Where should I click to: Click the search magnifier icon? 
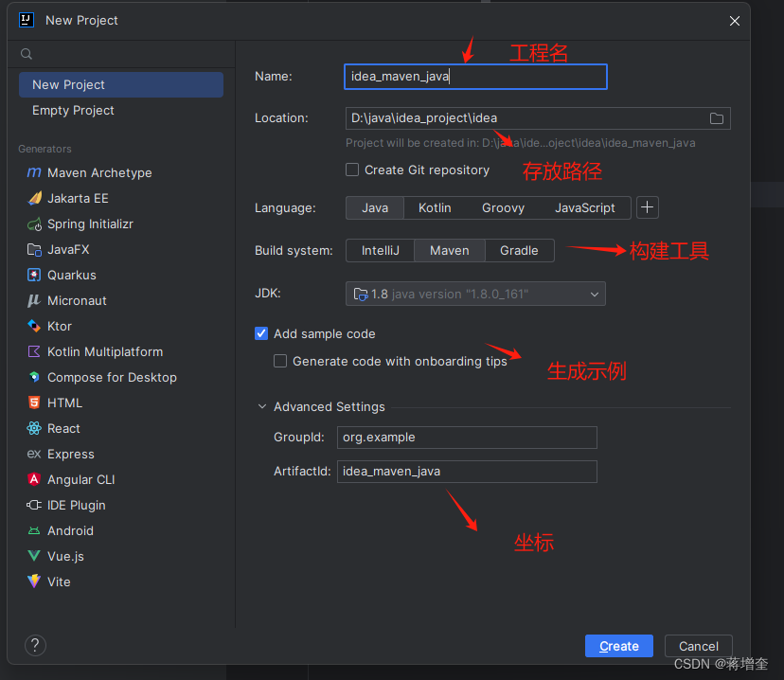[x=27, y=54]
